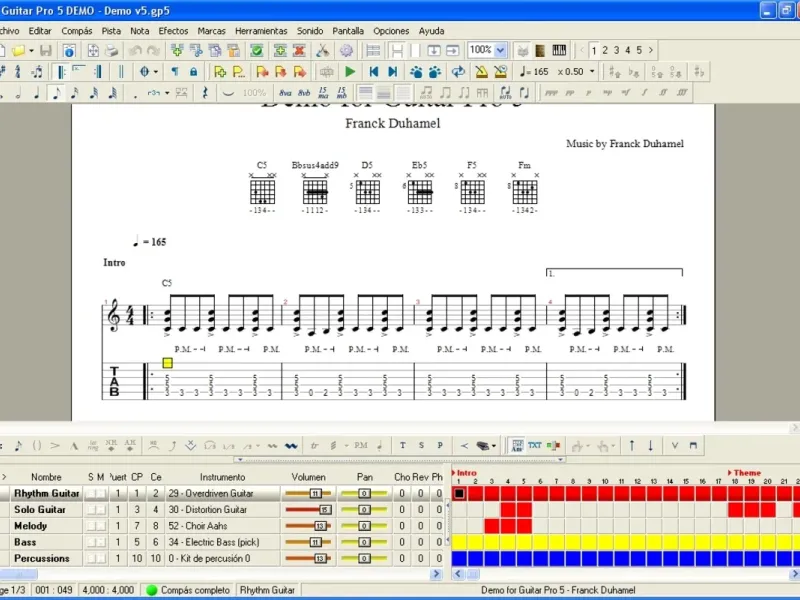
Task: Click the lock icon in toolbar
Action: pyautogui.click(x=193, y=72)
